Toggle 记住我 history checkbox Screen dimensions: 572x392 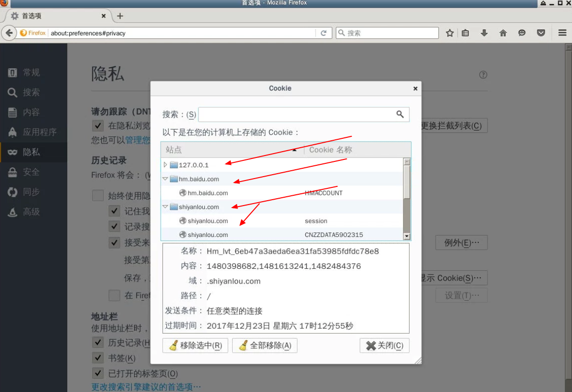(x=114, y=211)
